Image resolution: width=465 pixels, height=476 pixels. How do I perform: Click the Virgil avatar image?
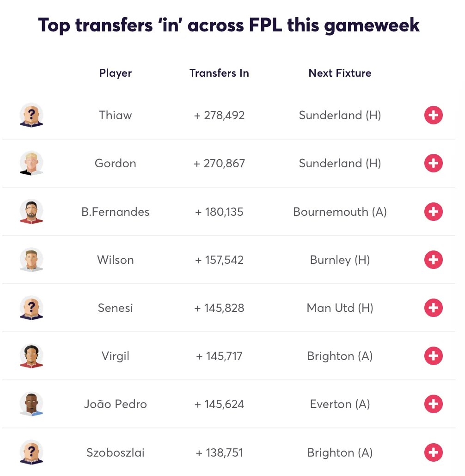(31, 356)
